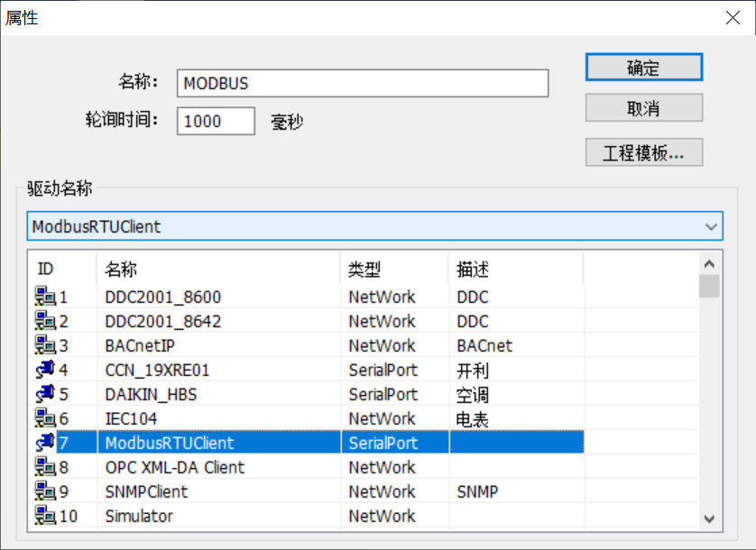Click the 名称 input field containing MODBUS

tap(363, 83)
